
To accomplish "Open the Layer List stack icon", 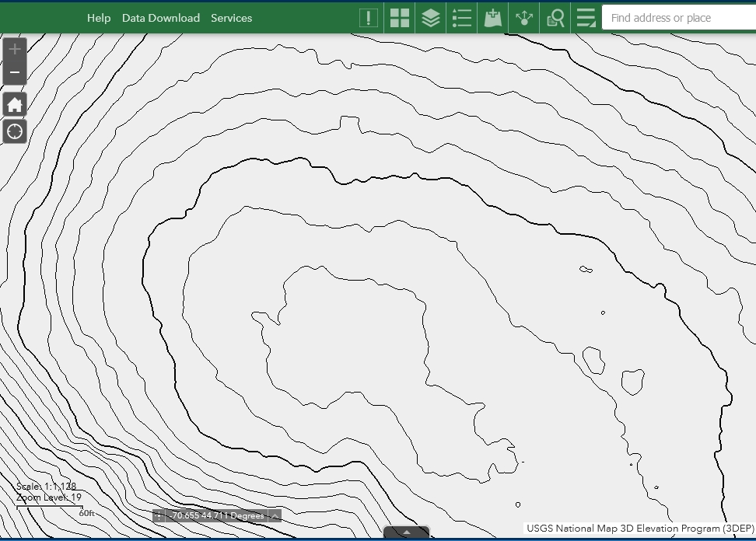I will tap(431, 18).
